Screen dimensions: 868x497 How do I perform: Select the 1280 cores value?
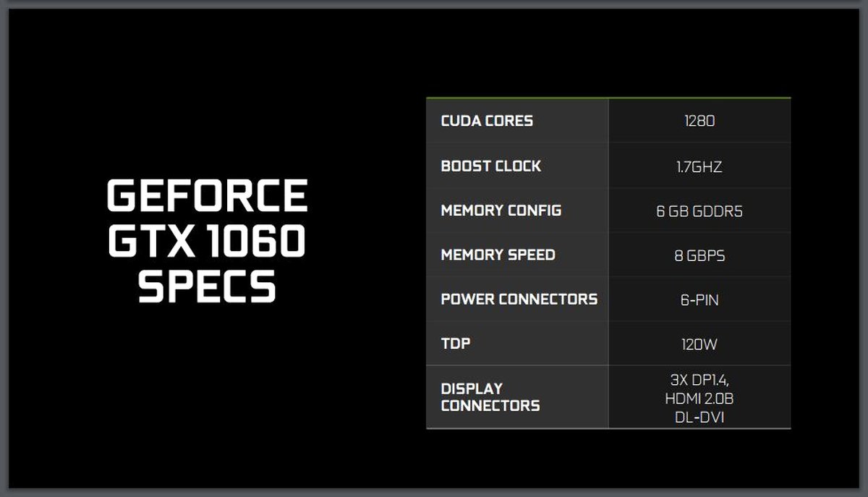point(699,121)
